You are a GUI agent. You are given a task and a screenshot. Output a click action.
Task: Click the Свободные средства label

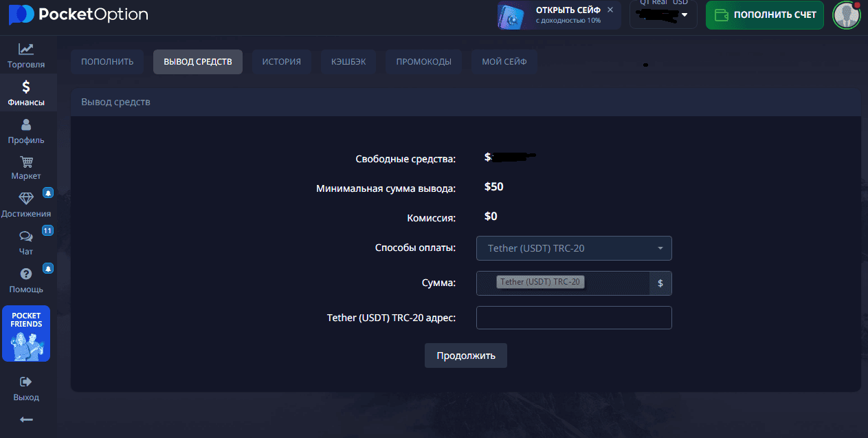405,159
